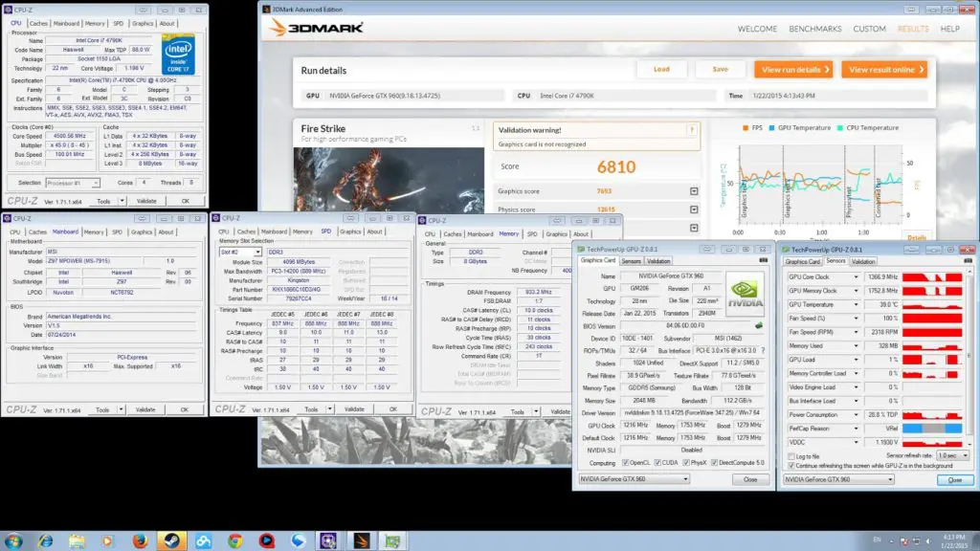This screenshot has width=980, height=551.
Task: Click the 3DMark logo in the header
Action: [316, 28]
